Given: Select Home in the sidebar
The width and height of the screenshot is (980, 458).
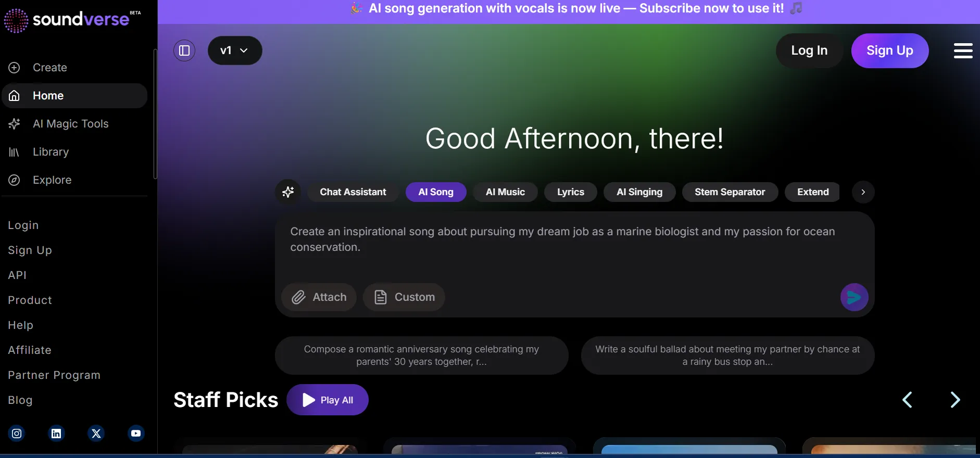Looking at the screenshot, I should coord(74,96).
